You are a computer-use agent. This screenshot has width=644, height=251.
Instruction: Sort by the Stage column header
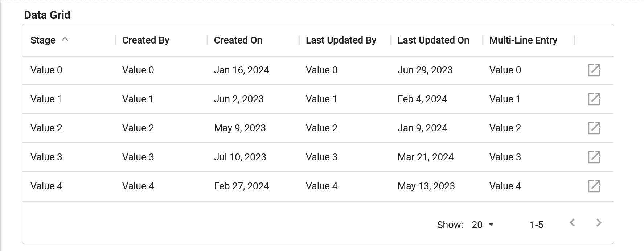point(43,40)
